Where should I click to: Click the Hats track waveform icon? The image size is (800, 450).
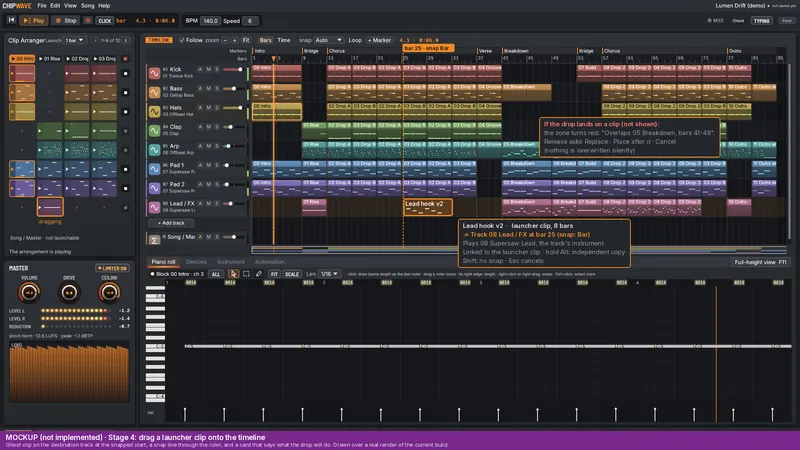pyautogui.click(x=154, y=111)
